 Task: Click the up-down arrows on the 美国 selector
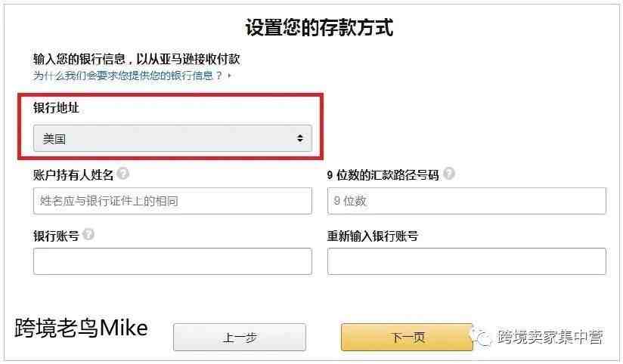click(300, 138)
